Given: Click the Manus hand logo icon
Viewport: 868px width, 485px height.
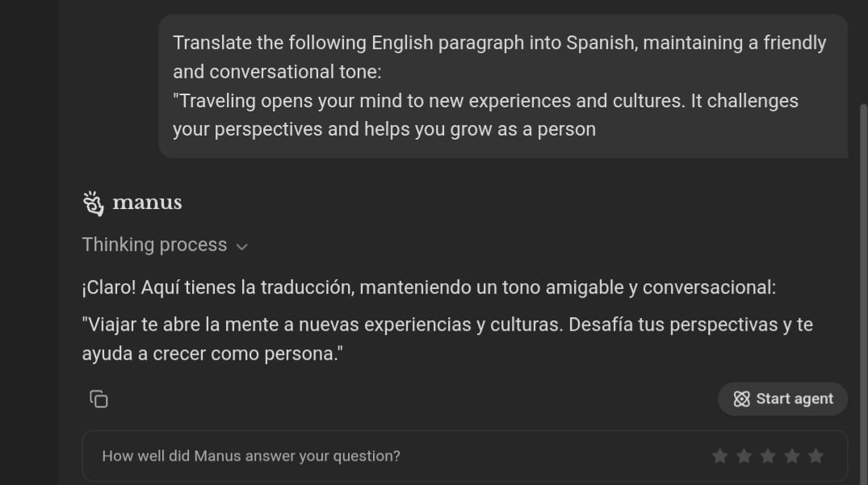Looking at the screenshot, I should 93,203.
